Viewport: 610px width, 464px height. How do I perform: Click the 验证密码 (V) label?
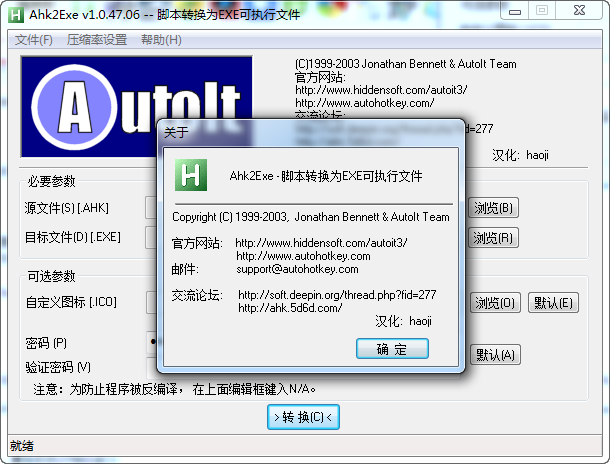(x=58, y=367)
